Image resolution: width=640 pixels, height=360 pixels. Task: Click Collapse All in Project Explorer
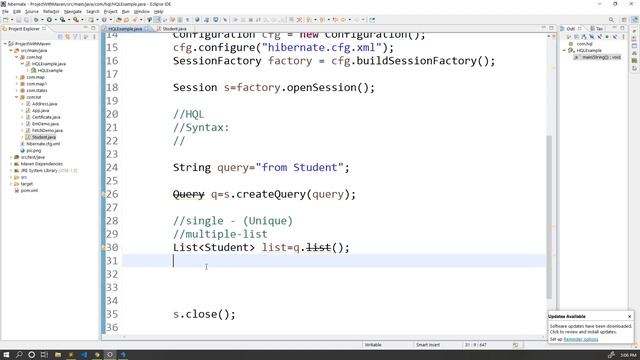[60, 37]
